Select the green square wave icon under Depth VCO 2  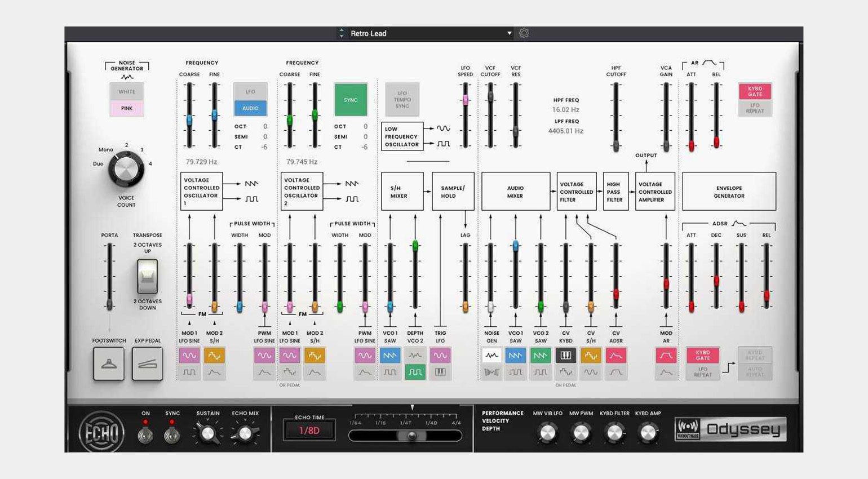point(415,372)
